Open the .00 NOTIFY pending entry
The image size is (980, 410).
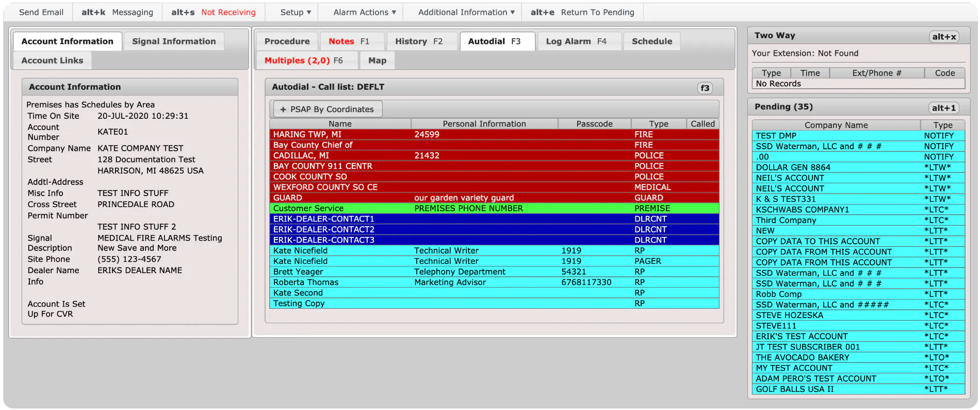pyautogui.click(x=858, y=157)
